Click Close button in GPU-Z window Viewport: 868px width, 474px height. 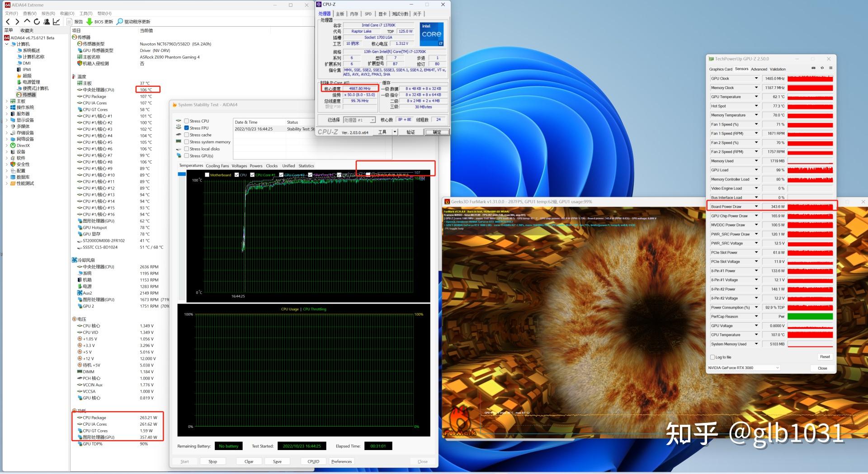pyautogui.click(x=822, y=368)
